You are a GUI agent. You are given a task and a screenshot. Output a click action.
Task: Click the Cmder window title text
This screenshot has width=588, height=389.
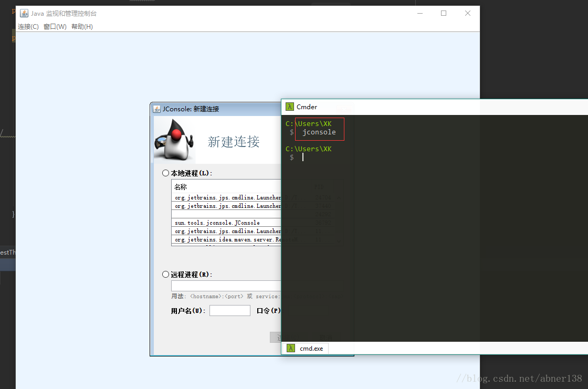point(307,107)
